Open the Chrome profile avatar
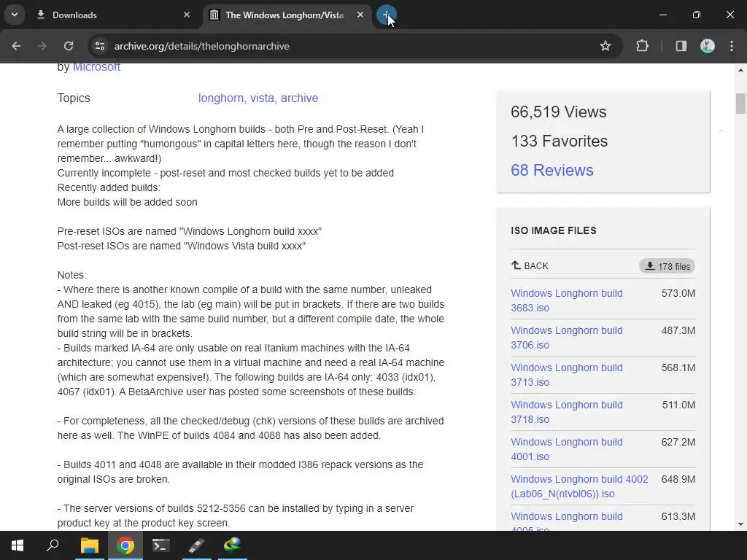The height and width of the screenshot is (560, 747). coord(708,46)
